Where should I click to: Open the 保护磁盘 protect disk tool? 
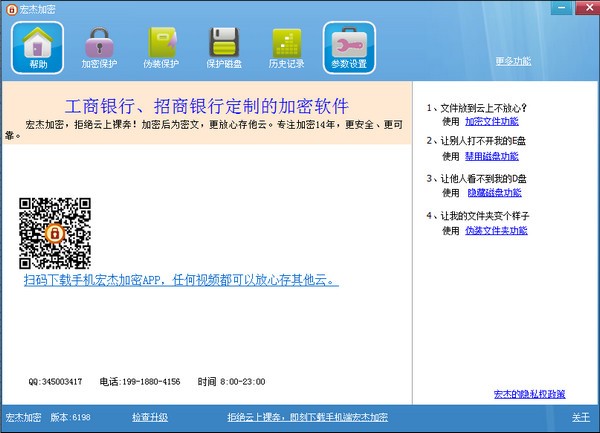coord(225,47)
